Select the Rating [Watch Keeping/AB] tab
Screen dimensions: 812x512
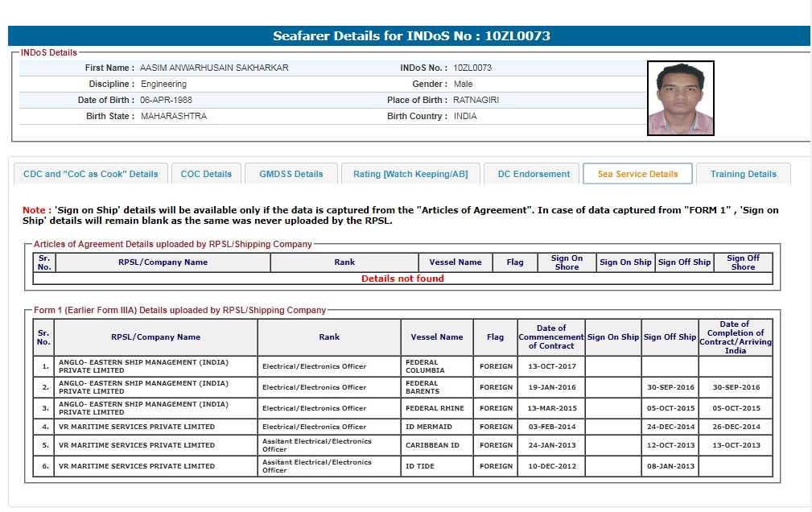coord(410,174)
